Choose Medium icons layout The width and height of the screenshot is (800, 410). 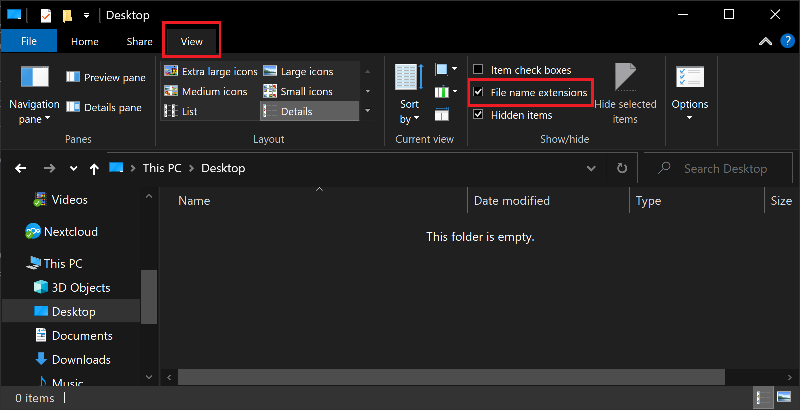pos(206,91)
